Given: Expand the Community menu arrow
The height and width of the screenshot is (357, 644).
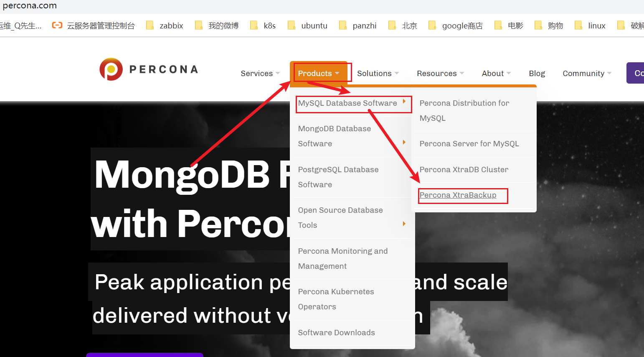Looking at the screenshot, I should pos(609,73).
